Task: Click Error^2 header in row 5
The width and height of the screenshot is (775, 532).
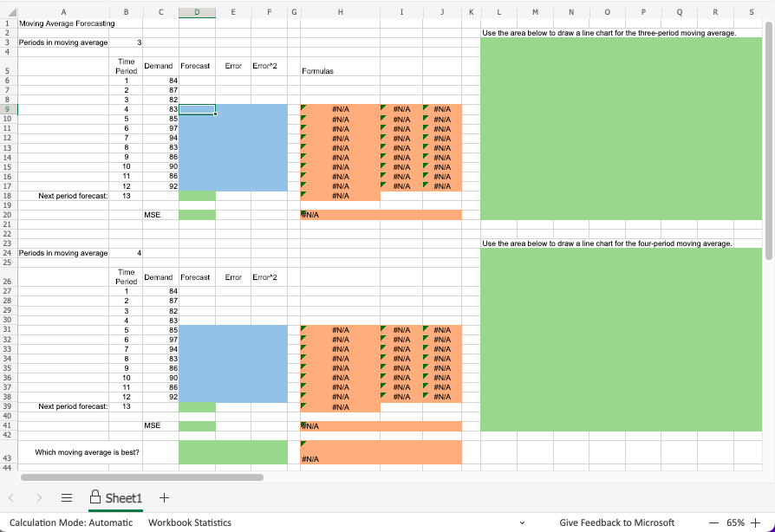Action: coord(269,66)
